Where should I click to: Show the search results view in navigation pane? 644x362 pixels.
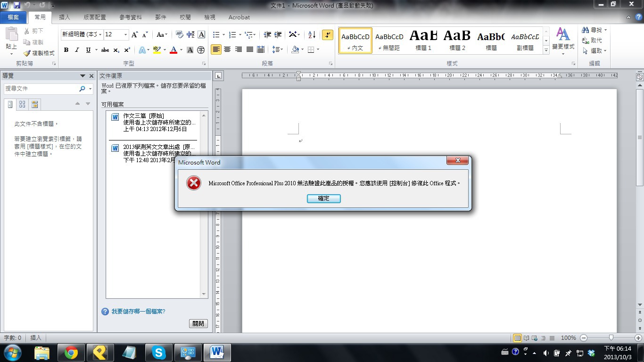coord(34,104)
